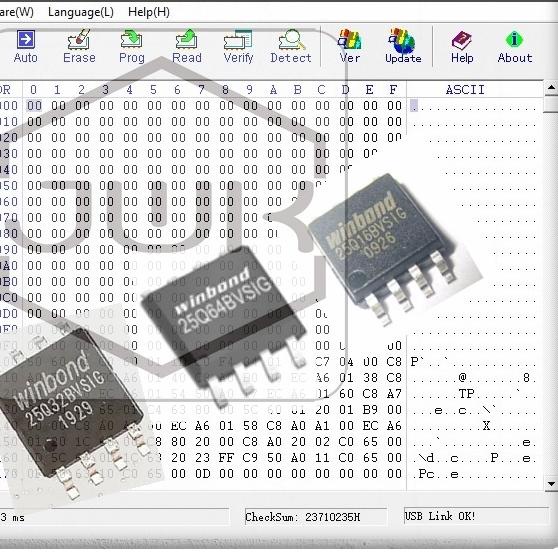558x558 pixels.
Task: Open the Language(L) menu
Action: 81,12
